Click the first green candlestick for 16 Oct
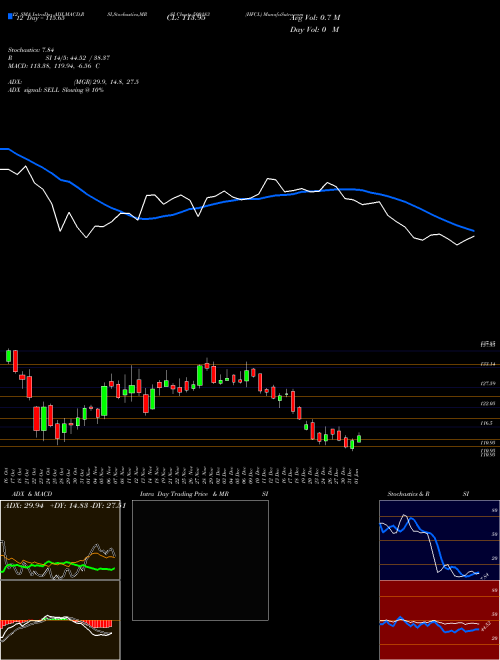The width and height of the screenshot is (500, 660). tap(8, 356)
